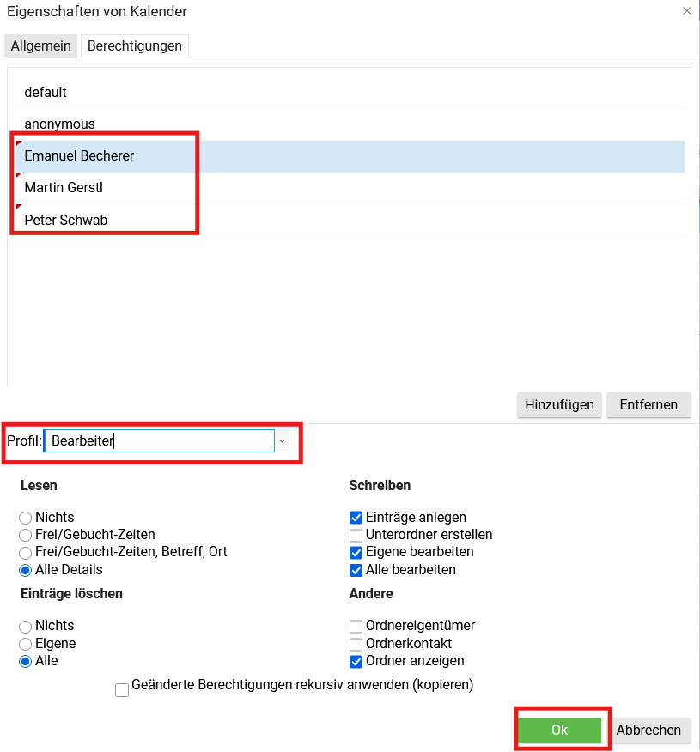The width and height of the screenshot is (700, 752).
Task: Open the Berechtigungen tab
Action: point(135,45)
